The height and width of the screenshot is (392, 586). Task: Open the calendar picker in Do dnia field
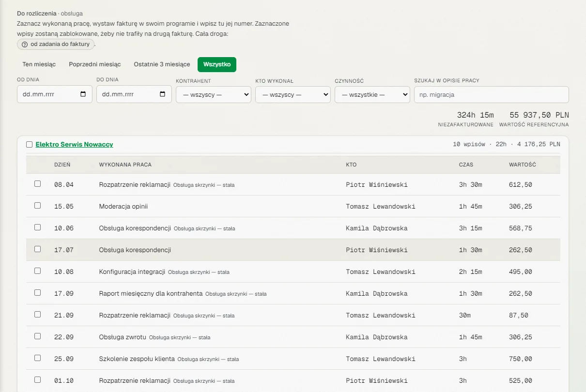(162, 94)
